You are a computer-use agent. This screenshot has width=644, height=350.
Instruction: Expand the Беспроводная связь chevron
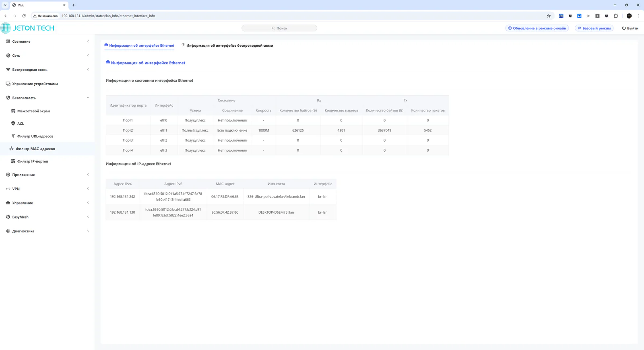click(88, 70)
